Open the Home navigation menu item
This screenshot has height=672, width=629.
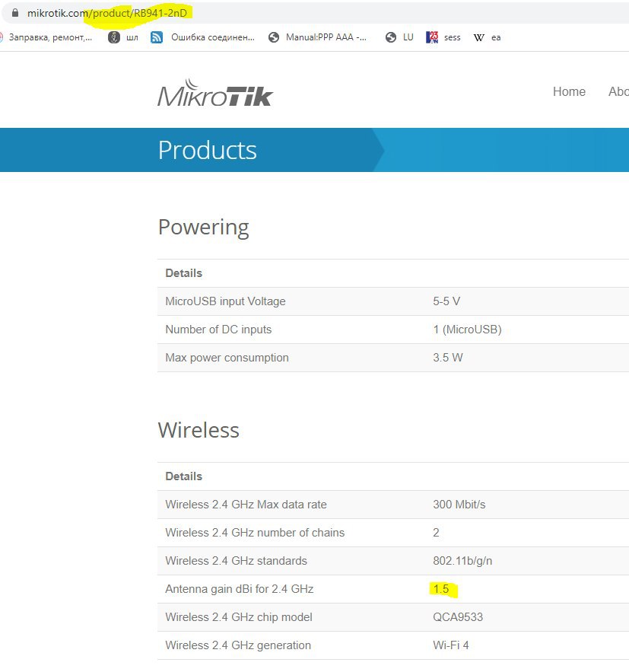tap(569, 91)
